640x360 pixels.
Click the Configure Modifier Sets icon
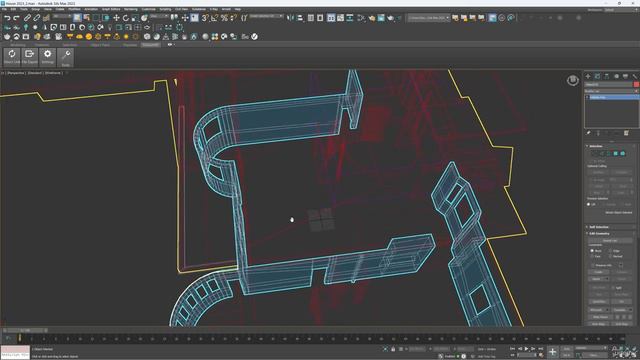(x=627, y=133)
